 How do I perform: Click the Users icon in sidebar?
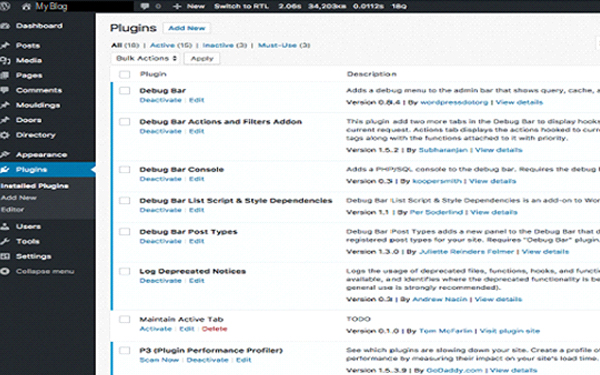pos(5,227)
